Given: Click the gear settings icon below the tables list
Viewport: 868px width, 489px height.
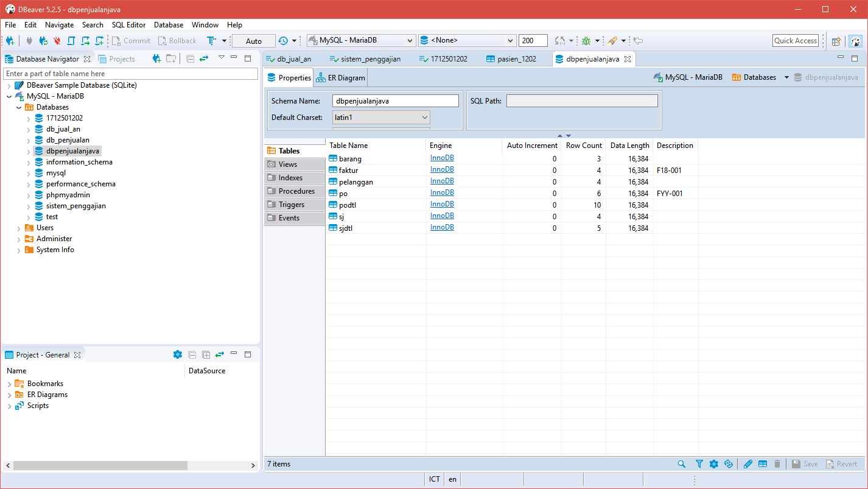Looking at the screenshot, I should tap(714, 464).
